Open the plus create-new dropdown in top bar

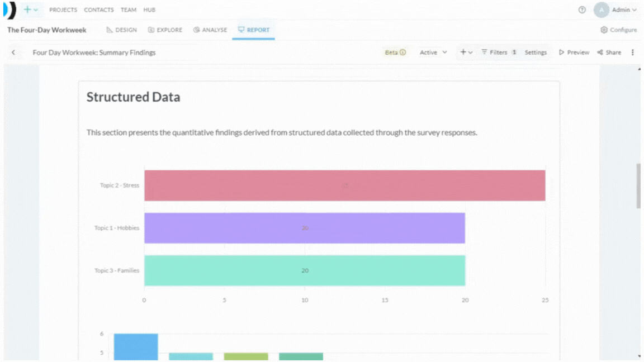click(x=31, y=9)
